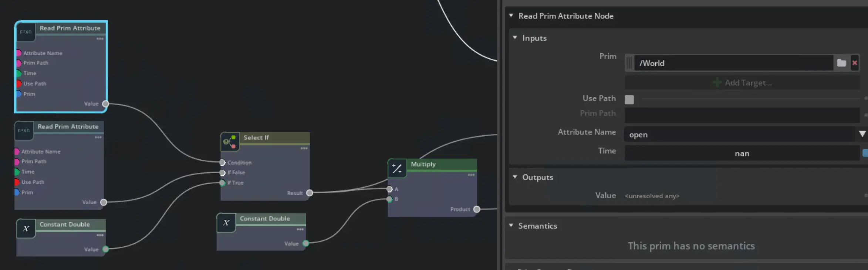Open the Select If node options dots
868x270 pixels.
pos(304,148)
